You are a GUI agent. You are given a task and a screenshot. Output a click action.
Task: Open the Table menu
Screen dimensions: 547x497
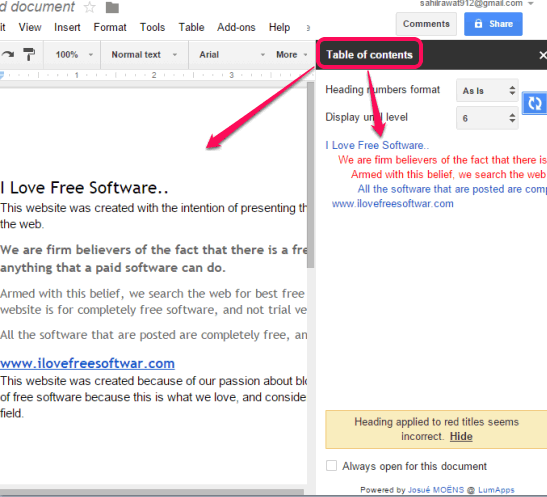click(192, 27)
